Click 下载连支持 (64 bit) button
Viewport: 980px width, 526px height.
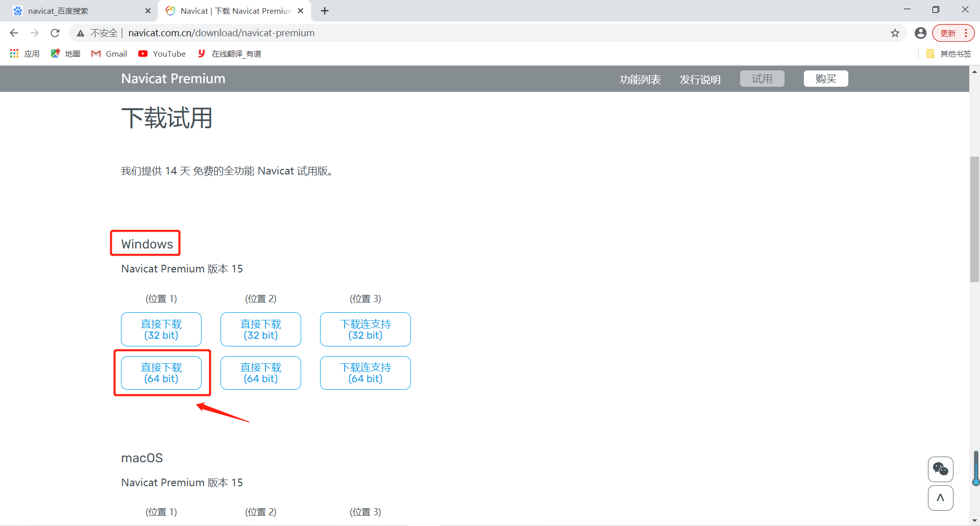pyautogui.click(x=365, y=373)
